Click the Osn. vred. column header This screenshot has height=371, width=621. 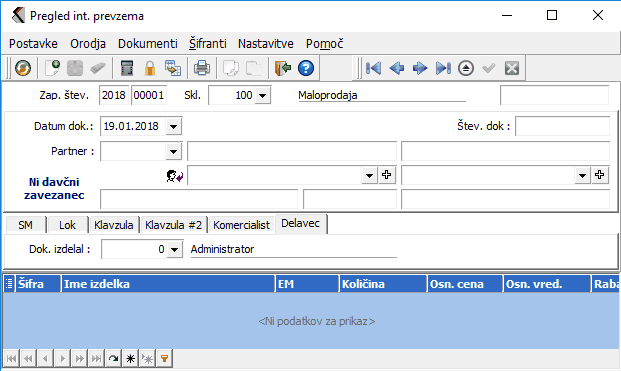547,284
